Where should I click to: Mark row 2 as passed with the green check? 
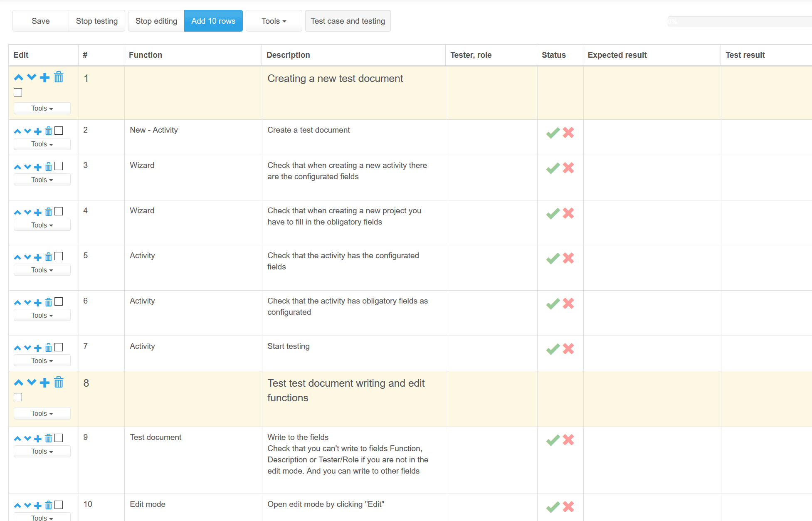(553, 133)
